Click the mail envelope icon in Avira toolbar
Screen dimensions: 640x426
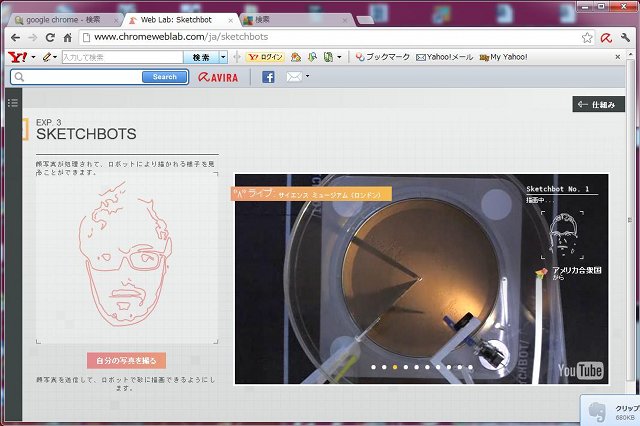coord(294,77)
